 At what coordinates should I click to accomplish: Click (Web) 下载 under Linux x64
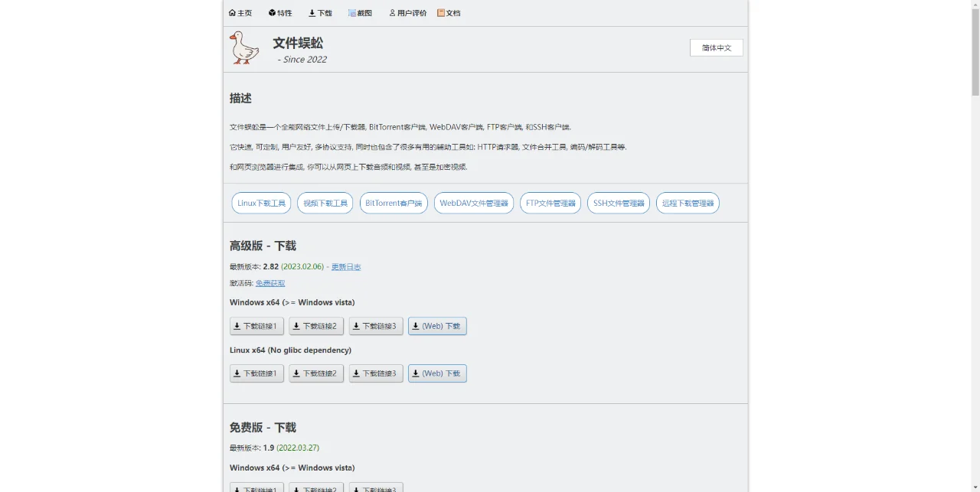[437, 373]
